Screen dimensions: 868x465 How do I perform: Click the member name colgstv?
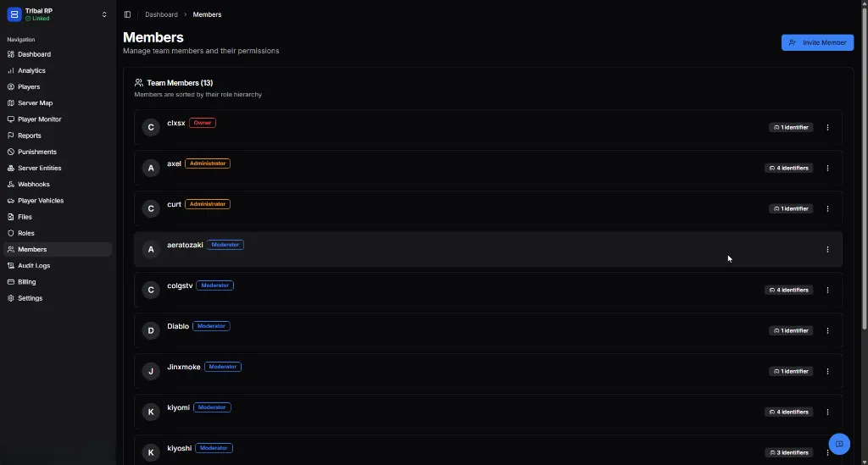[180, 285]
